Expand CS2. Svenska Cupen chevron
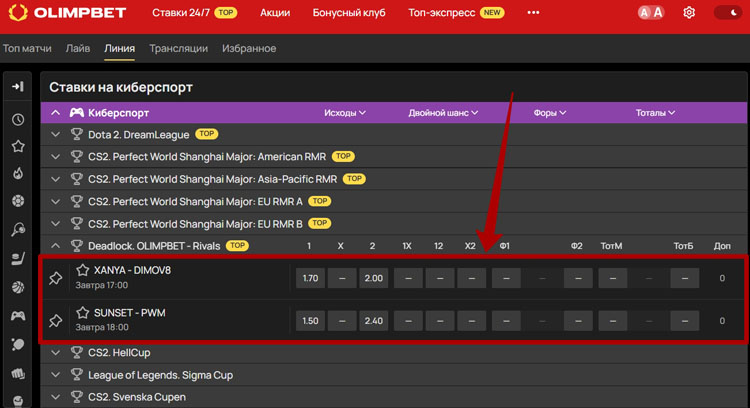The height and width of the screenshot is (408, 750). [x=55, y=397]
